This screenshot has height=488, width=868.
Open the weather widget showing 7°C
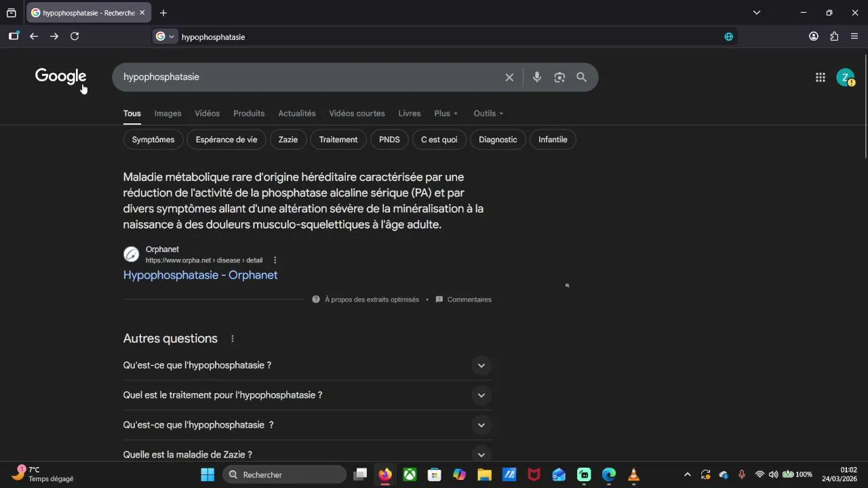[44, 474]
